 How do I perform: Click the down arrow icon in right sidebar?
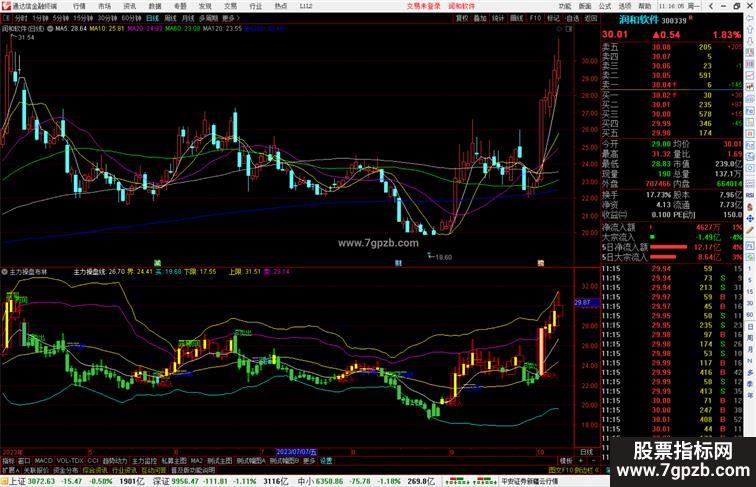(x=750, y=41)
